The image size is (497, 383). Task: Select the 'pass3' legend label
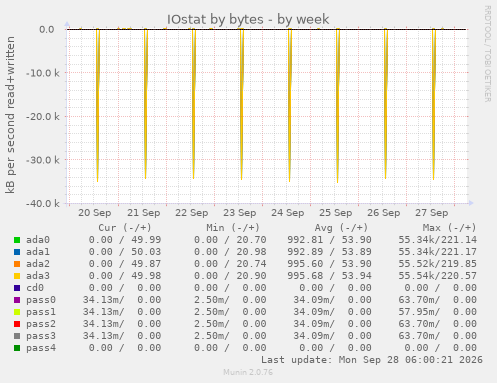click(41, 336)
